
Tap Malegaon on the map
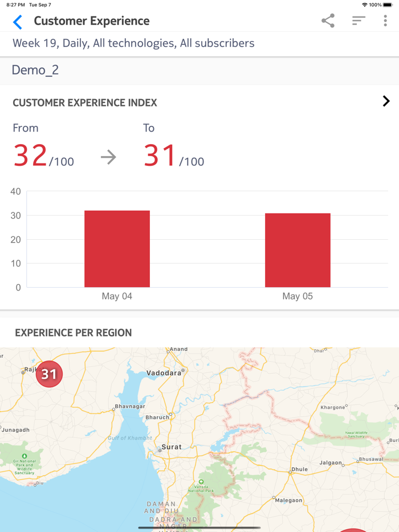click(x=288, y=500)
